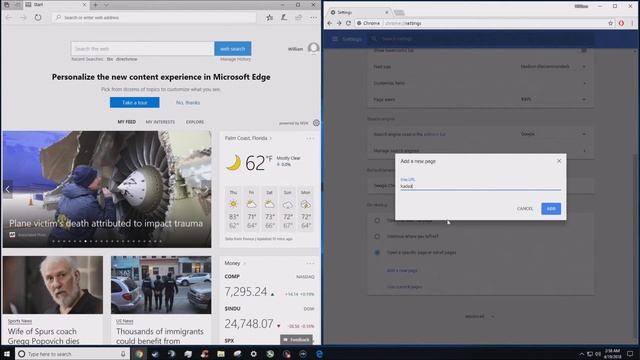The width and height of the screenshot is (640, 360).
Task: Open weather card ellipsis options
Action: pyautogui.click(x=310, y=138)
